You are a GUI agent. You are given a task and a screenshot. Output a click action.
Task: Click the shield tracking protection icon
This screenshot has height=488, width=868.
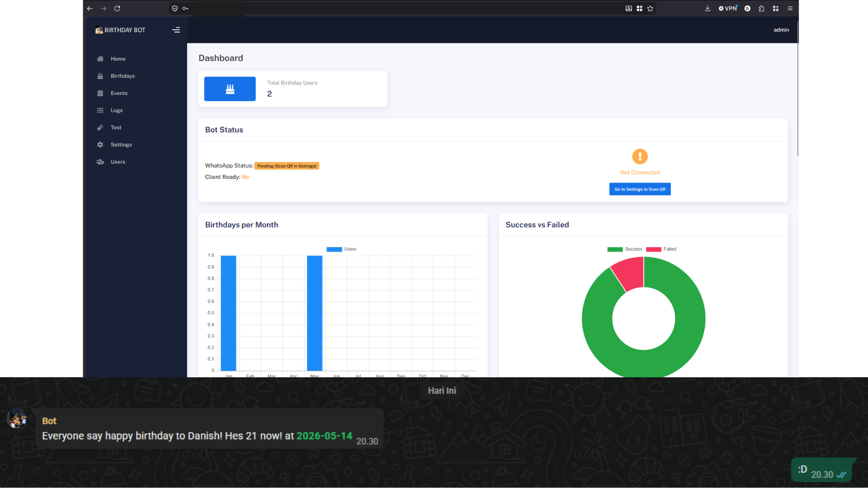[175, 9]
